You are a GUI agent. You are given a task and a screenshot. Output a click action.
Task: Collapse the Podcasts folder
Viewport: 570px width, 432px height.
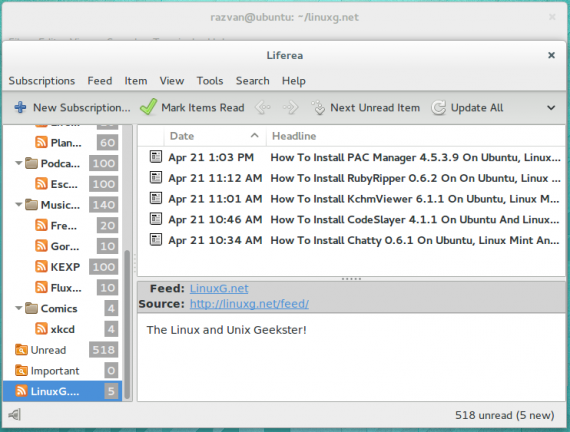click(x=19, y=163)
